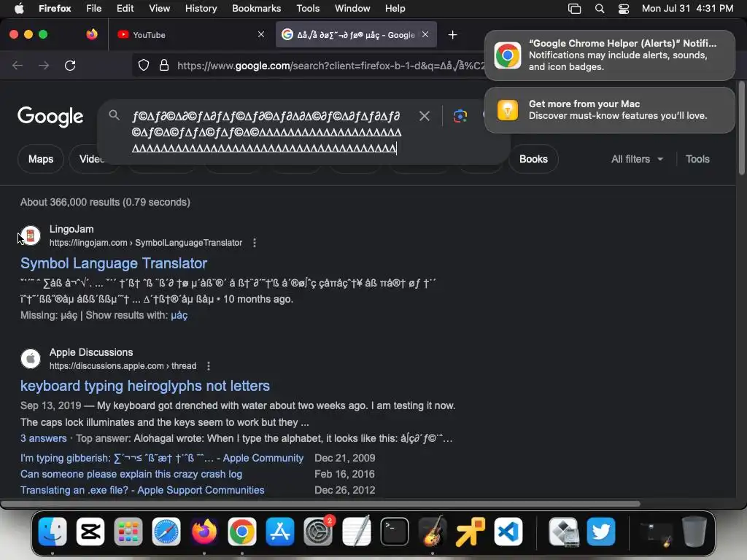
Task: Open keyboard typing heiroglyphs not letters
Action: [x=145, y=386]
